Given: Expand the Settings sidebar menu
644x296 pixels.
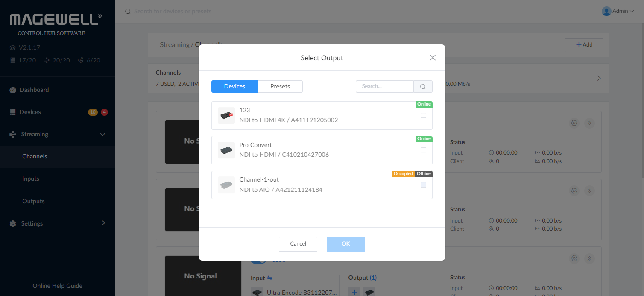Looking at the screenshot, I should 103,223.
